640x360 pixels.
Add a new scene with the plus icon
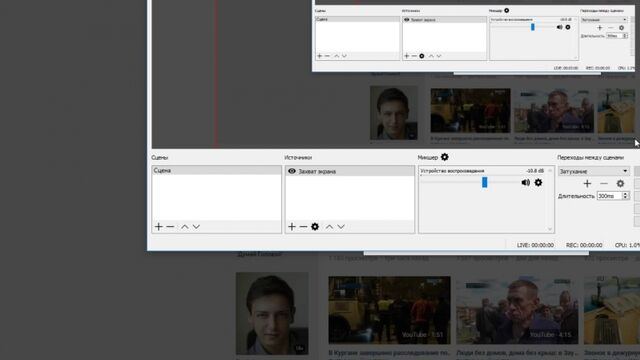coord(159,227)
